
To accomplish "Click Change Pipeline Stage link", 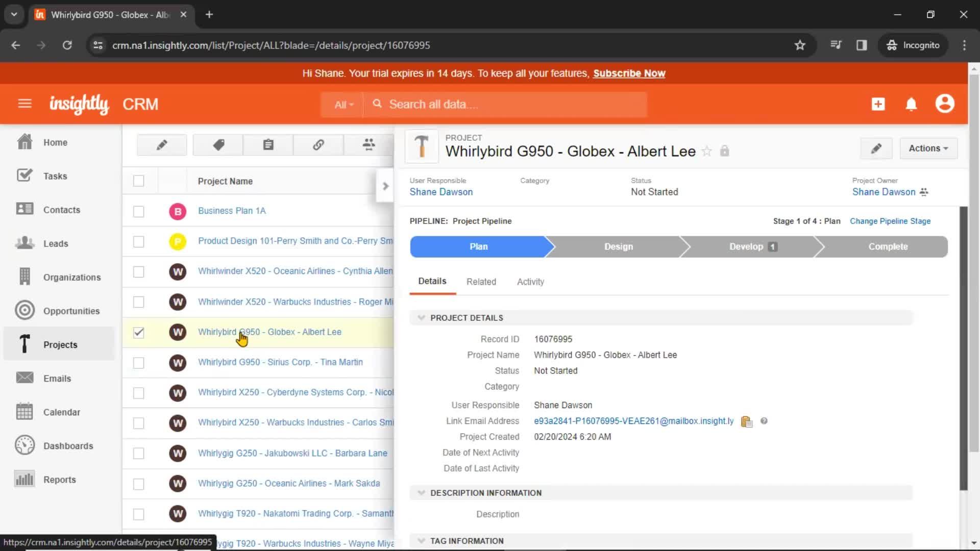I will (x=890, y=221).
